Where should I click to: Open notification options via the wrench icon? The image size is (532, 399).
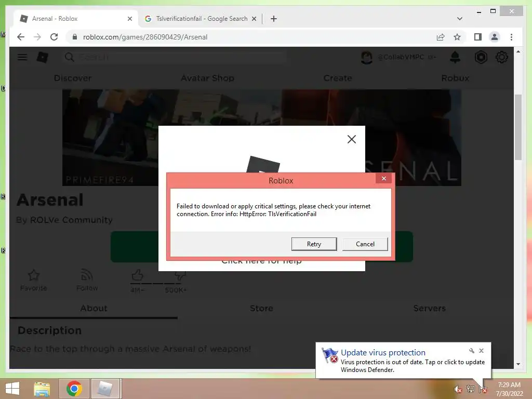click(x=472, y=351)
